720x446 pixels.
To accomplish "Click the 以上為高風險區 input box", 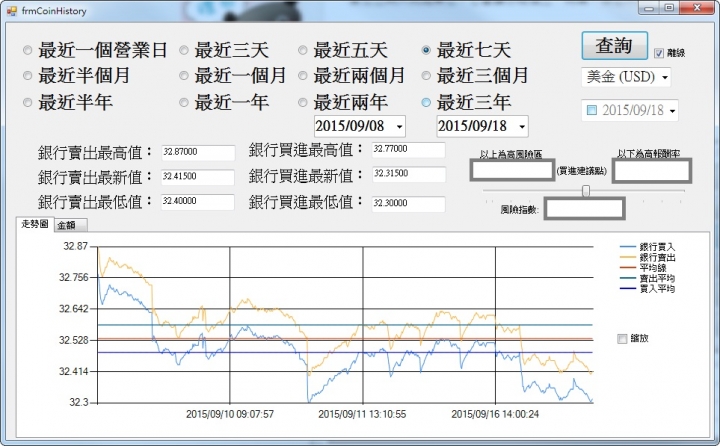I will (510, 171).
